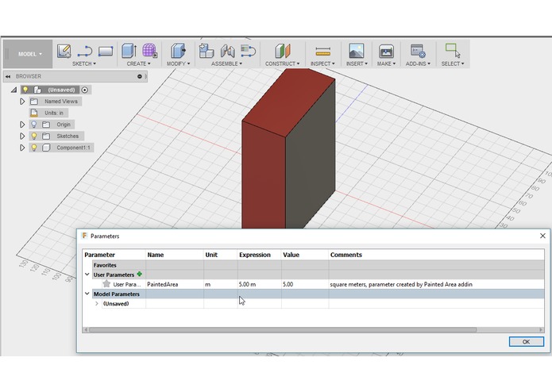The height and width of the screenshot is (392, 552).
Task: Click the Scripts and Add-Ins icon
Action: click(x=418, y=51)
